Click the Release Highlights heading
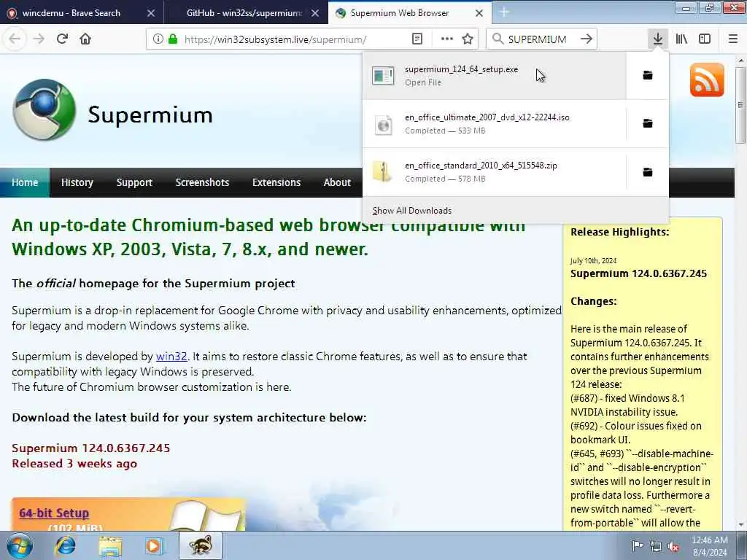This screenshot has width=747, height=560. (620, 232)
